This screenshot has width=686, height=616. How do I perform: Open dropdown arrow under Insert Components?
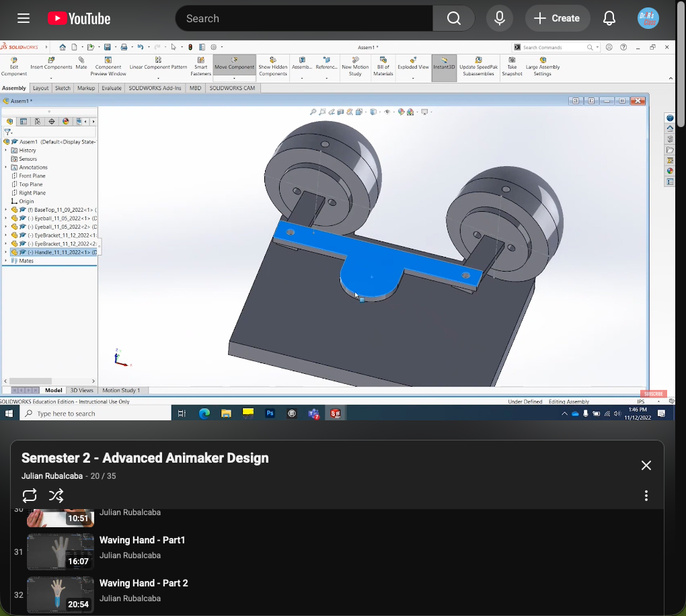(x=51, y=78)
